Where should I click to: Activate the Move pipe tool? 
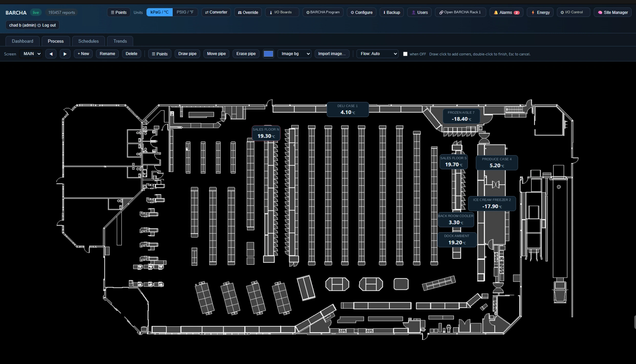[216, 54]
